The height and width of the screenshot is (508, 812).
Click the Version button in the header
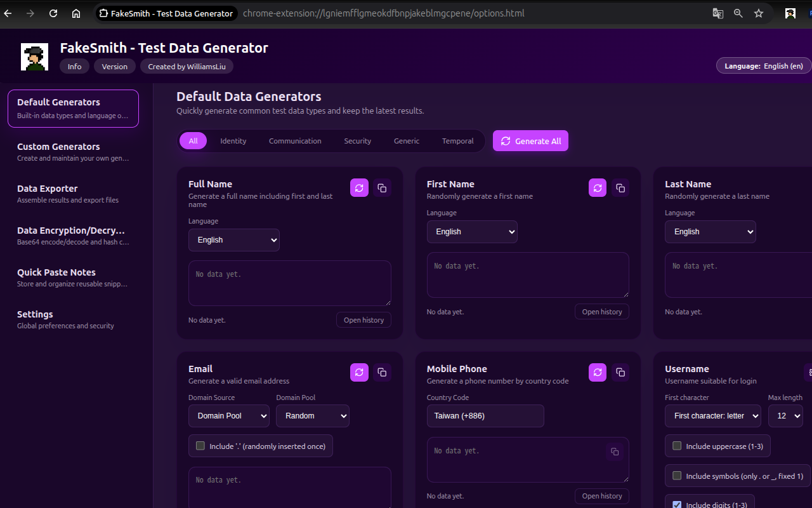pos(115,66)
